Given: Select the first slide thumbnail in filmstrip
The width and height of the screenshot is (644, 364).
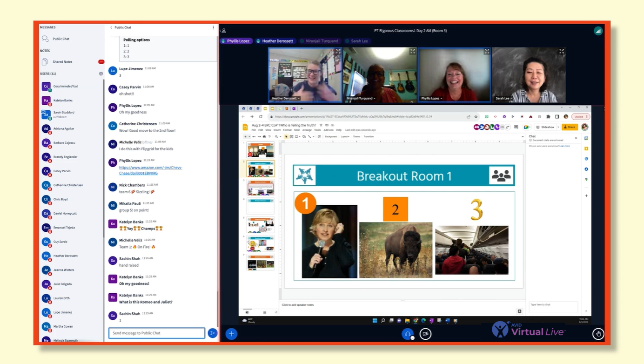Looking at the screenshot, I should [x=261, y=150].
